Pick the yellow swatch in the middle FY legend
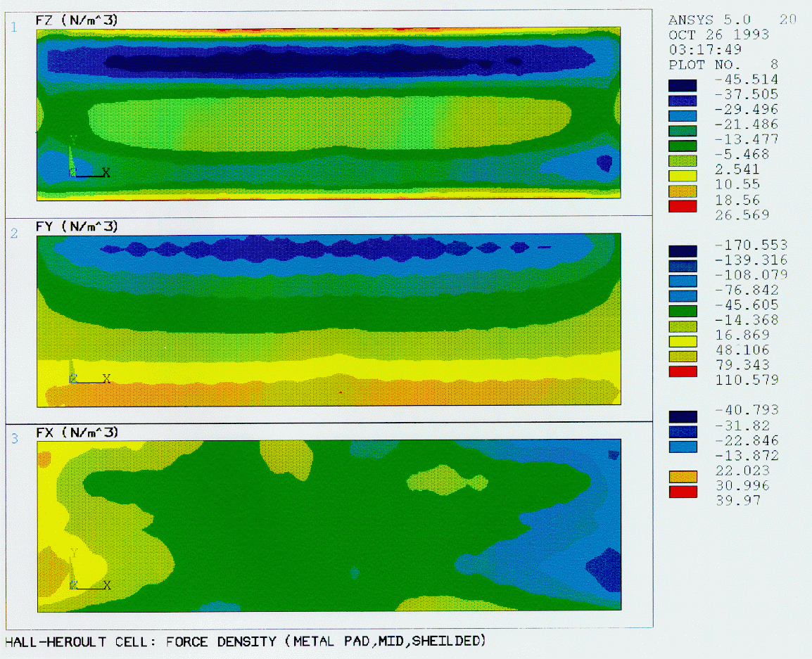The height and width of the screenshot is (659, 812). 682,342
